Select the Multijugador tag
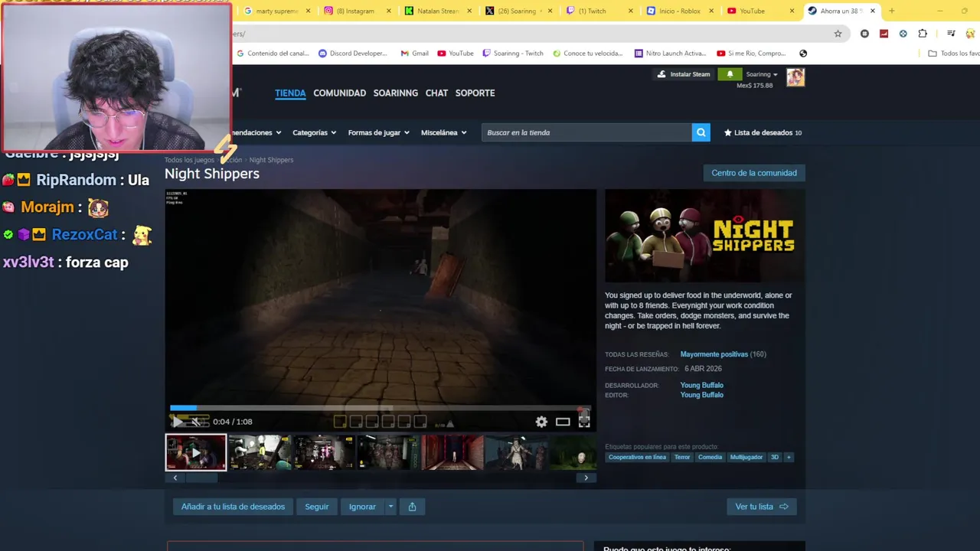 746,457
